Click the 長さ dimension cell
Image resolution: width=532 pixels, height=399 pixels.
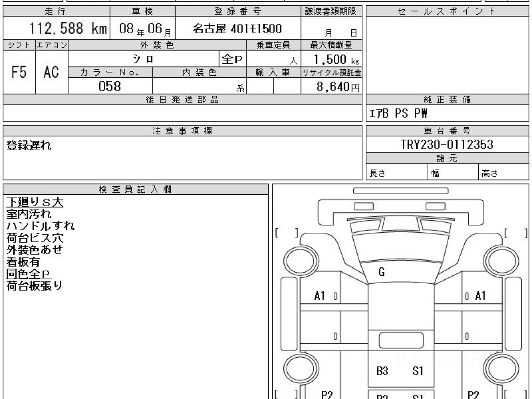(397, 172)
